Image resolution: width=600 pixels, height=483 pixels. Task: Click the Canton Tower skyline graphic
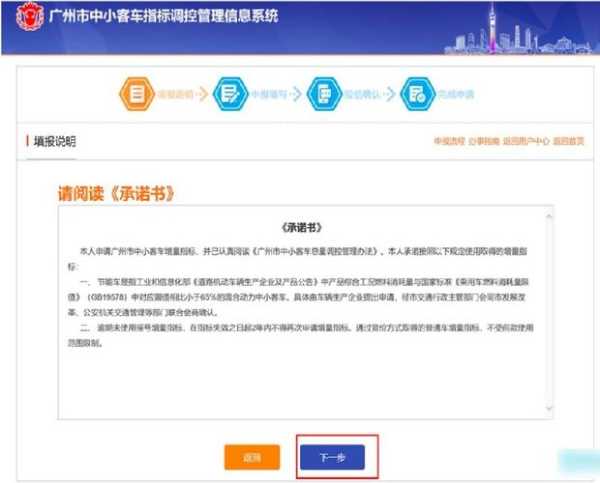pyautogui.click(x=495, y=28)
